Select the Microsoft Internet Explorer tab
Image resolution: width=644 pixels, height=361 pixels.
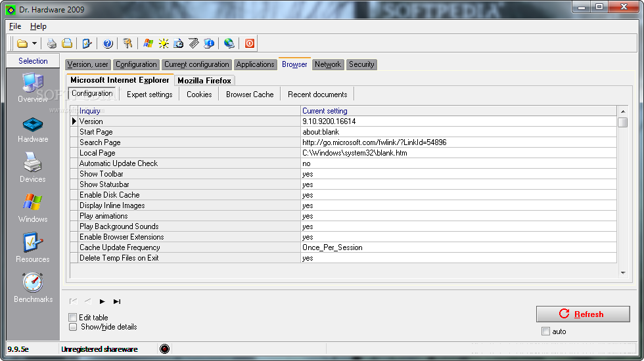(x=120, y=80)
